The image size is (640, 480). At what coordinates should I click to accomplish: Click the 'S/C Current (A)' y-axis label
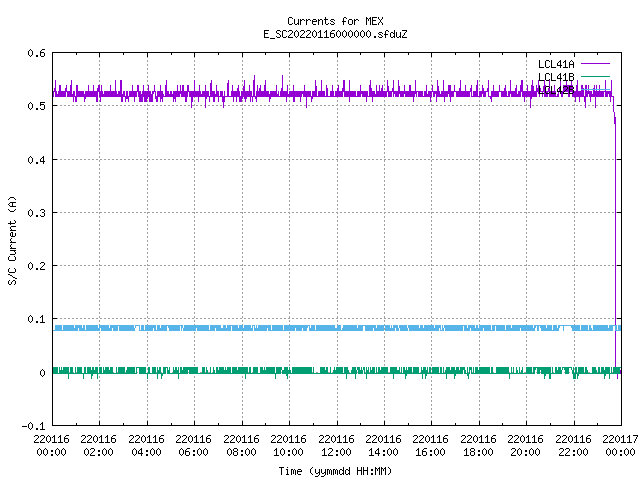click(x=12, y=241)
